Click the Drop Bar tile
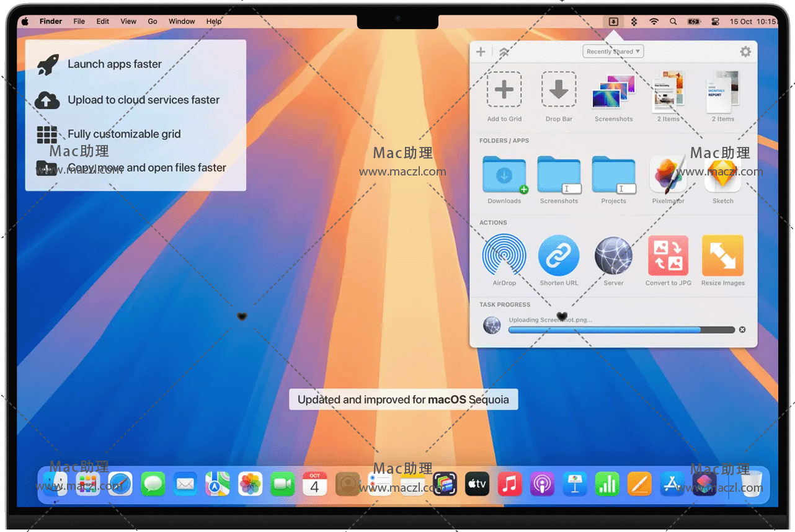The width and height of the screenshot is (795, 532). coord(559,90)
